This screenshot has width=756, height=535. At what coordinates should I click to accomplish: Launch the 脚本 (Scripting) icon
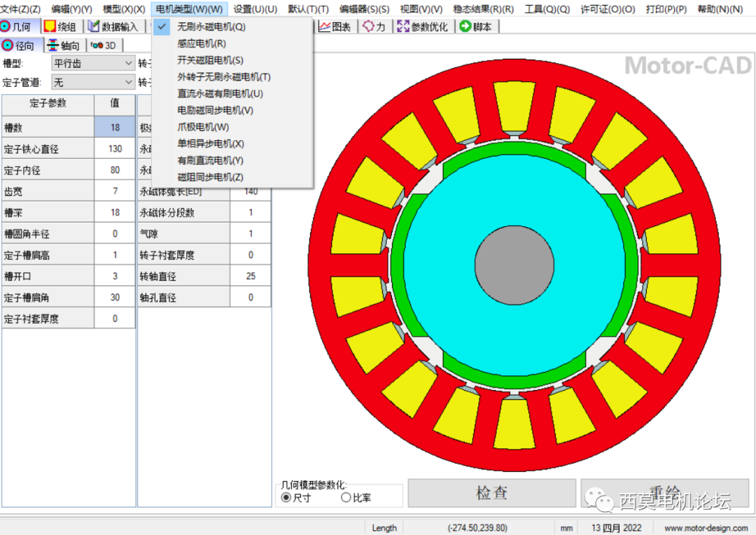pyautogui.click(x=477, y=27)
